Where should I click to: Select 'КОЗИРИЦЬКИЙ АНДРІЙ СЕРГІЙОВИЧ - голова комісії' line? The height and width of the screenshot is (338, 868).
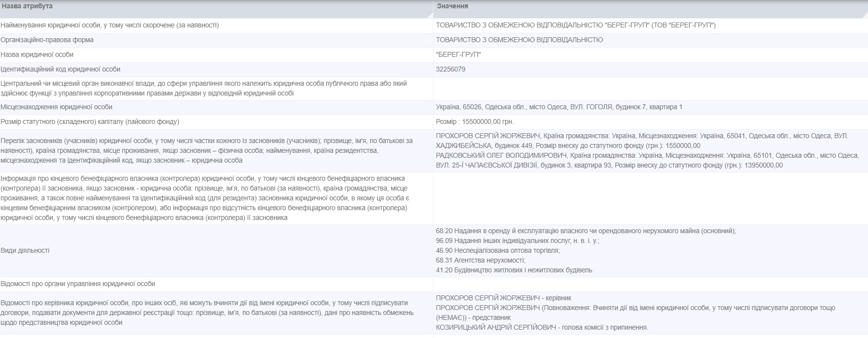542,327
